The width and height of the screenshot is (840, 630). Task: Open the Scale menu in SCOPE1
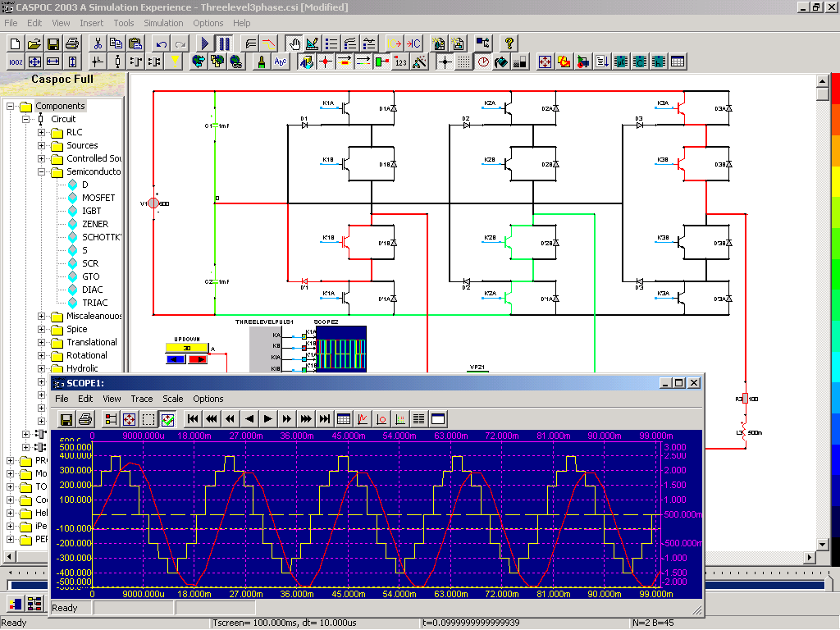(173, 399)
